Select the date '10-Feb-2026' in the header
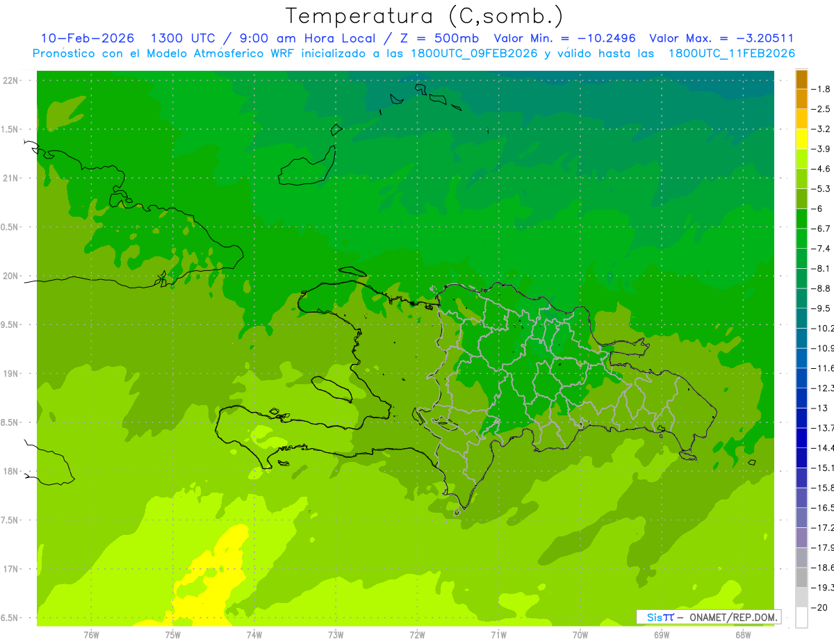The height and width of the screenshot is (644, 834). 87,38
